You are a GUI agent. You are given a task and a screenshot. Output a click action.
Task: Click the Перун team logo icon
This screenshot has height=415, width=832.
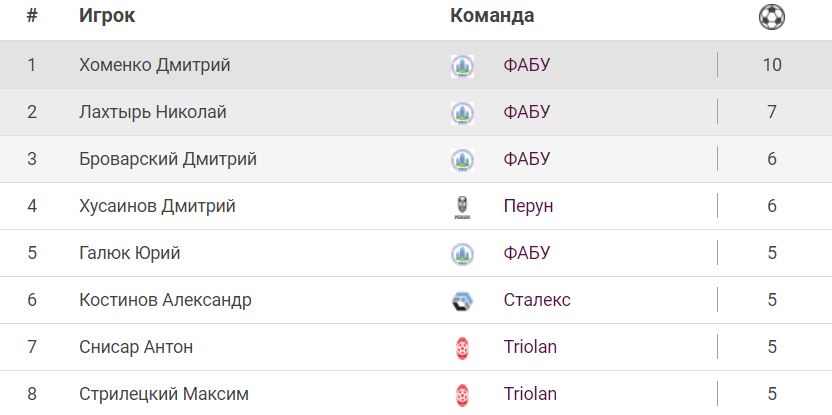(462, 207)
